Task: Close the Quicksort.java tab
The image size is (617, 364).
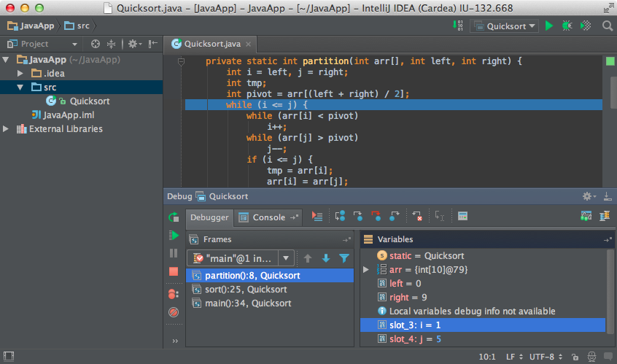Action: (248, 44)
